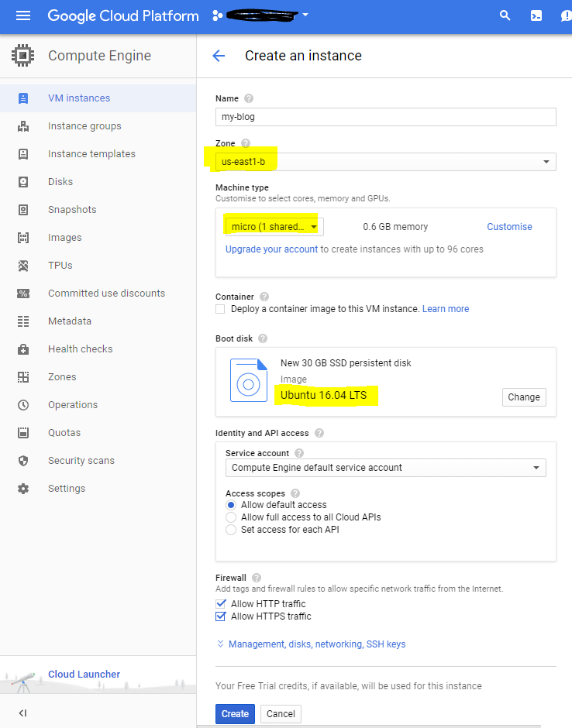This screenshot has width=572, height=728.
Task: Select Set access for each API
Action: [231, 530]
